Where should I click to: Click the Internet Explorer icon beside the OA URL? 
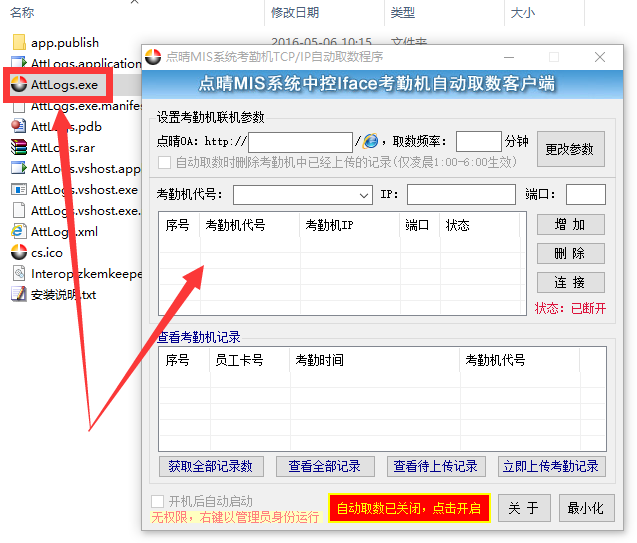371,142
